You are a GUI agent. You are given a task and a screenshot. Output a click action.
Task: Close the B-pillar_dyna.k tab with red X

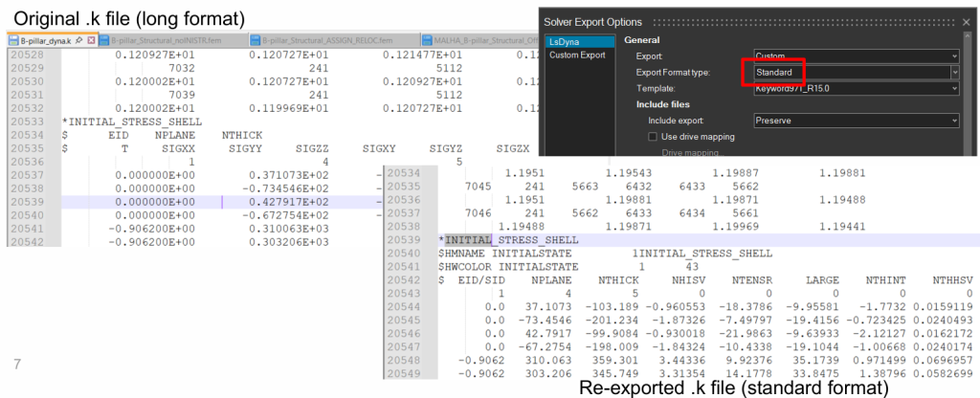pyautogui.click(x=90, y=40)
